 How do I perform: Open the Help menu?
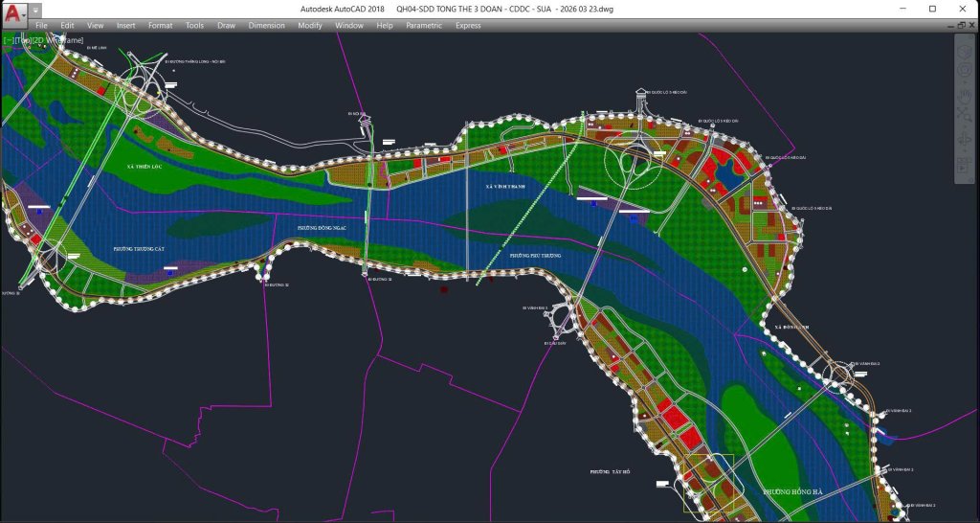pos(385,26)
